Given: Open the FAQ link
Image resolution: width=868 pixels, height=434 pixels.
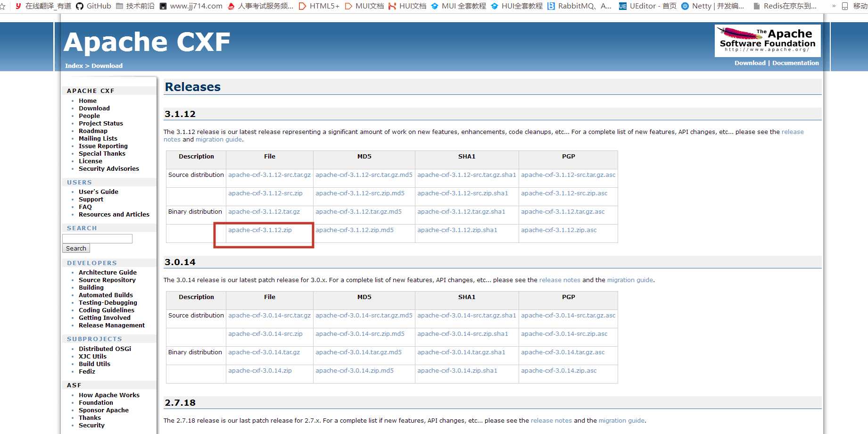Looking at the screenshot, I should 85,207.
